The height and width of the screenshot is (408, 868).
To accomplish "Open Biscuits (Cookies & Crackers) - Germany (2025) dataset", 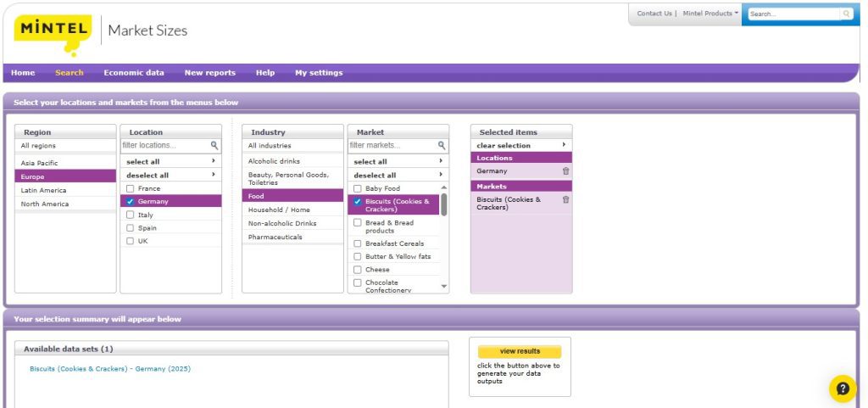I will (110, 369).
